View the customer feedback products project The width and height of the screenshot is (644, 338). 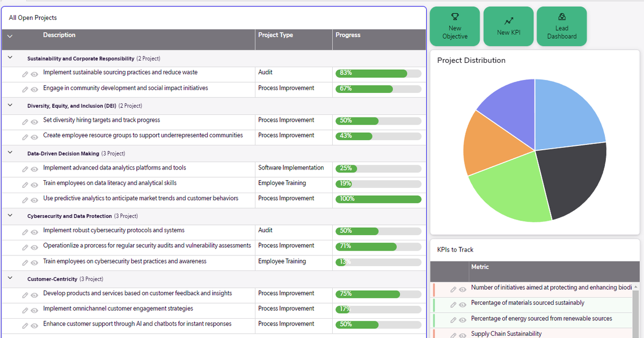pos(34,295)
